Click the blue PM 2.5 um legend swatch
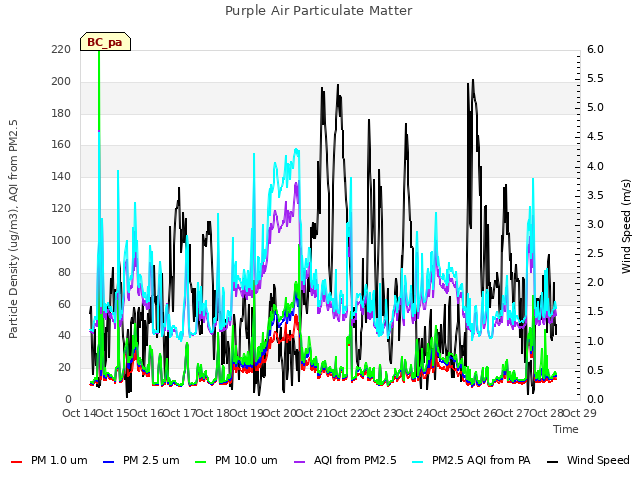This screenshot has height=480, width=640. [x=109, y=462]
